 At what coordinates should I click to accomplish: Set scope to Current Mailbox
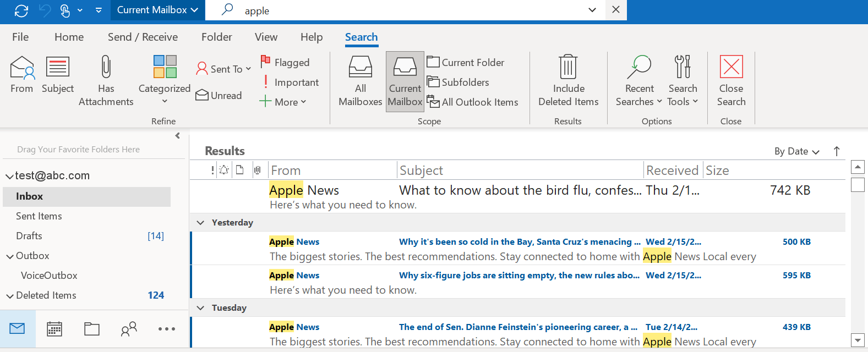405,81
